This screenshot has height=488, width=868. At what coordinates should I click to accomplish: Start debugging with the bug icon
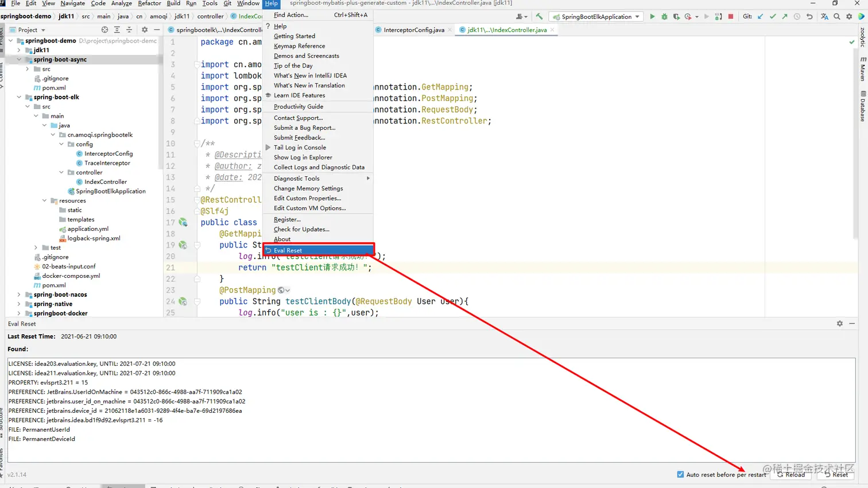pyautogui.click(x=664, y=17)
